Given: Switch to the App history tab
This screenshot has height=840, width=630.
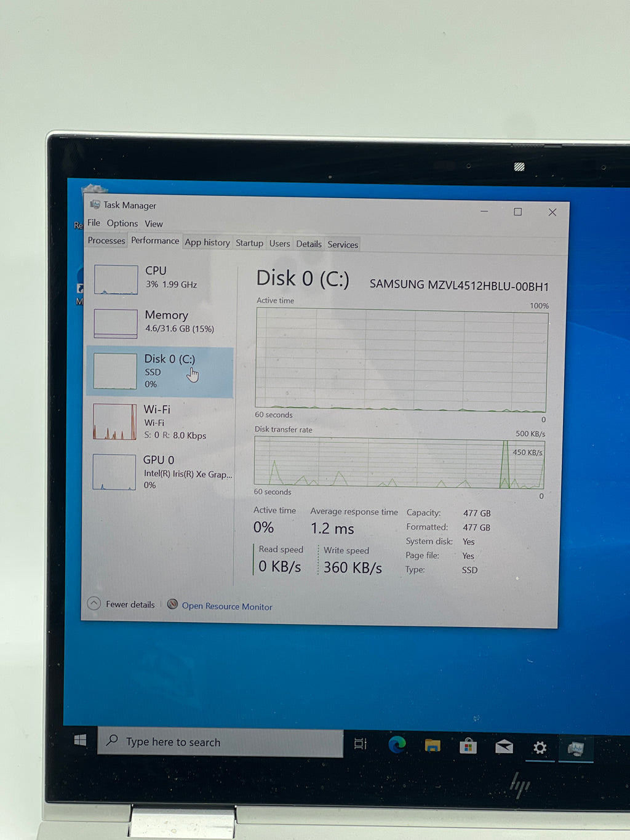Looking at the screenshot, I should (x=207, y=242).
